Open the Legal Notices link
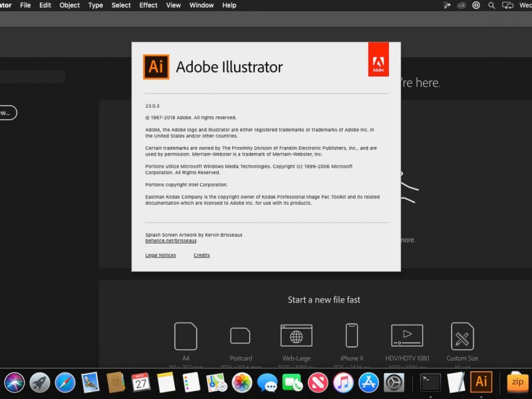This screenshot has height=399, width=532. 160,255
